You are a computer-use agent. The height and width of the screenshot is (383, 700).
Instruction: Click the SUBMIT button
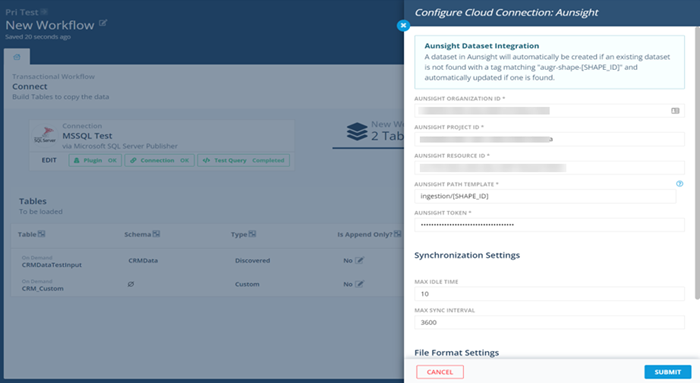pos(667,372)
